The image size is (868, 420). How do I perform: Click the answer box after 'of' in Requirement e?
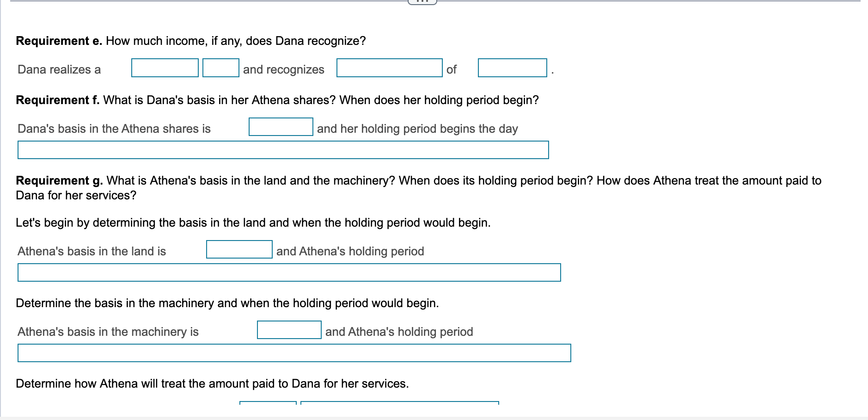[x=512, y=68]
